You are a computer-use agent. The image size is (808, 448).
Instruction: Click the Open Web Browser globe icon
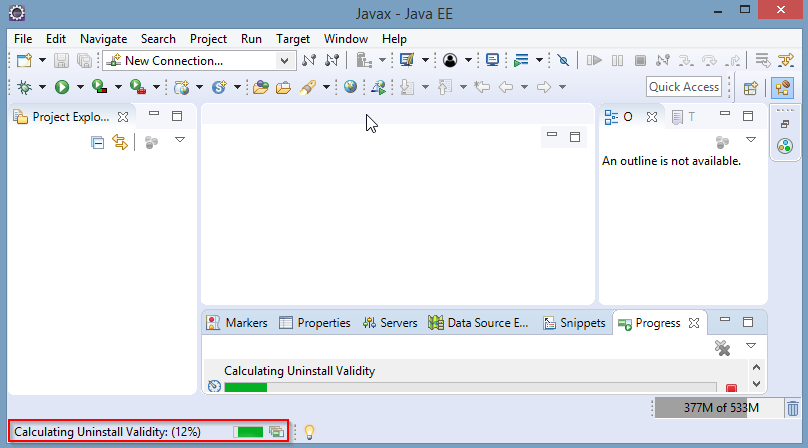point(350,87)
